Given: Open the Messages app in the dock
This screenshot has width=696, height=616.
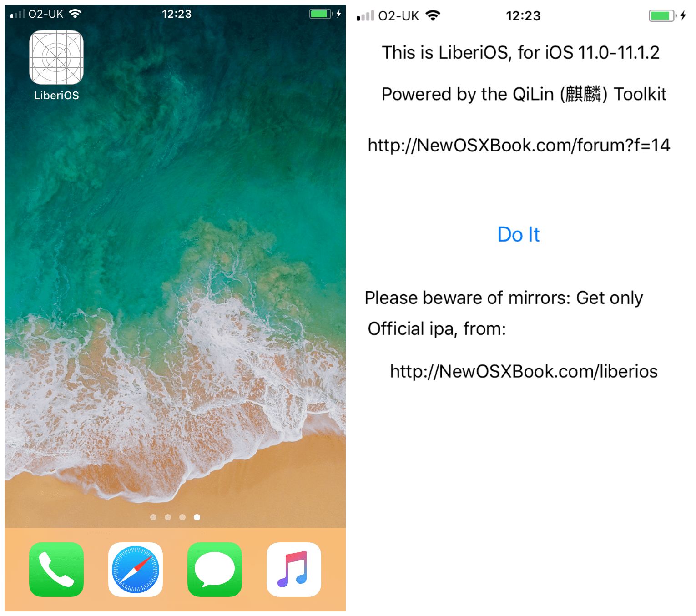Looking at the screenshot, I should point(215,569).
